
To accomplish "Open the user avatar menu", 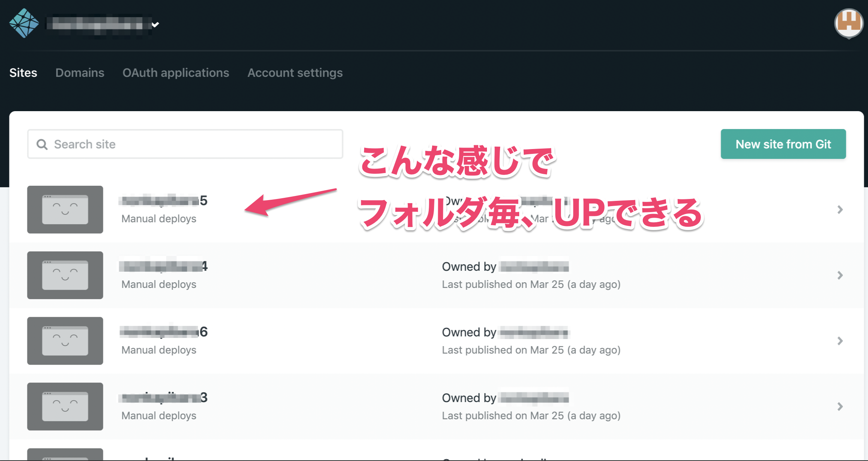I will [x=849, y=23].
